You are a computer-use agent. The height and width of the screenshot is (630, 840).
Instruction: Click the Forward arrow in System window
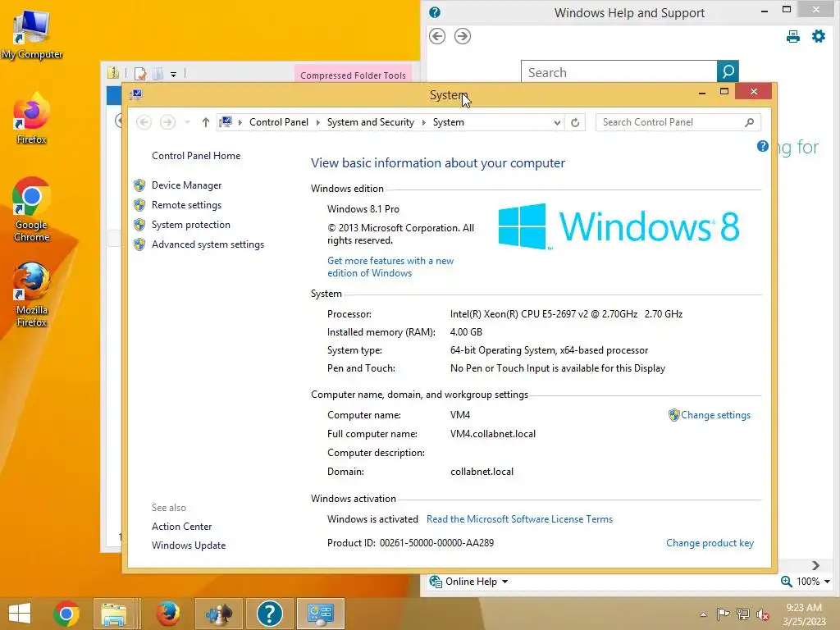pos(167,123)
